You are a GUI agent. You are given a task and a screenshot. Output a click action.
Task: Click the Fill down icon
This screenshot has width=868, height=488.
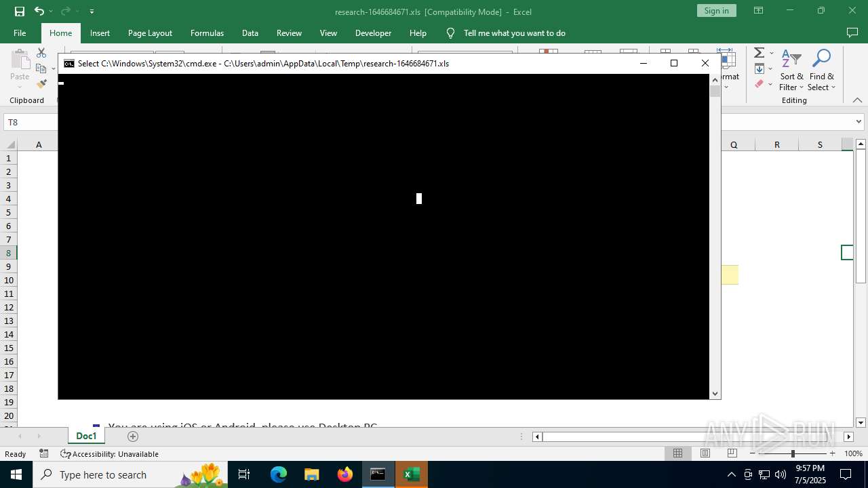pyautogui.click(x=759, y=68)
